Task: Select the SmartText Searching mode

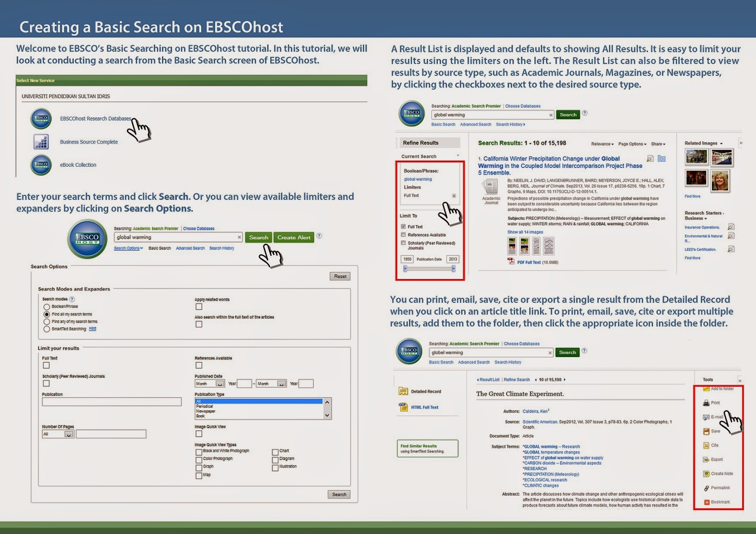Action: click(x=47, y=329)
